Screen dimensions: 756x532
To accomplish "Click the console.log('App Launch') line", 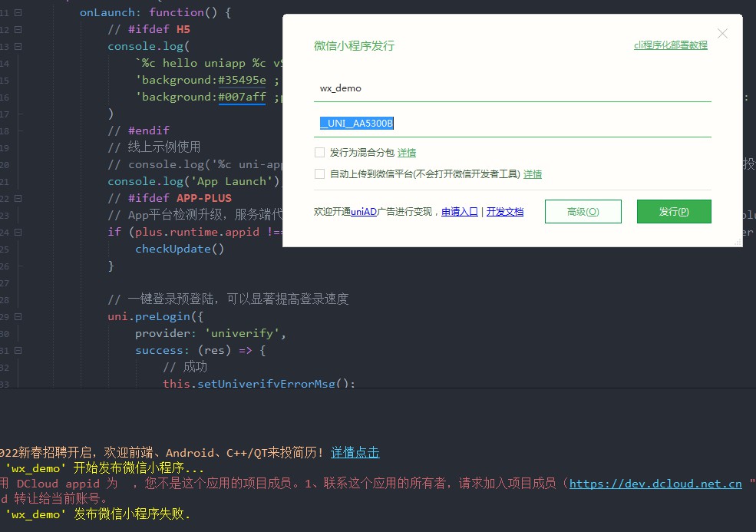I will (x=193, y=181).
